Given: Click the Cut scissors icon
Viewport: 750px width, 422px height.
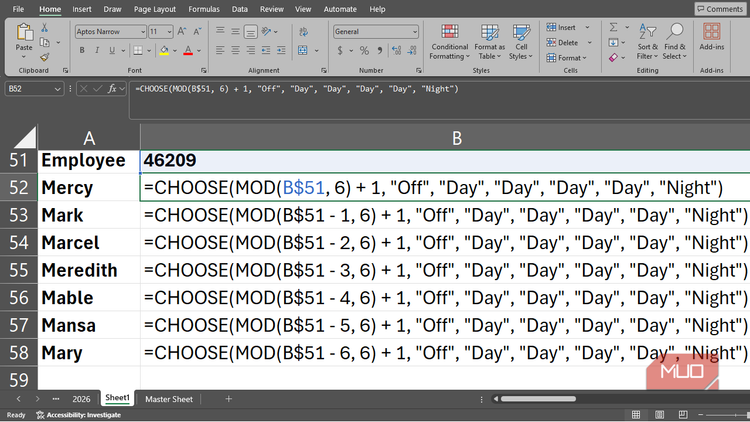Looking at the screenshot, I should coord(44,28).
